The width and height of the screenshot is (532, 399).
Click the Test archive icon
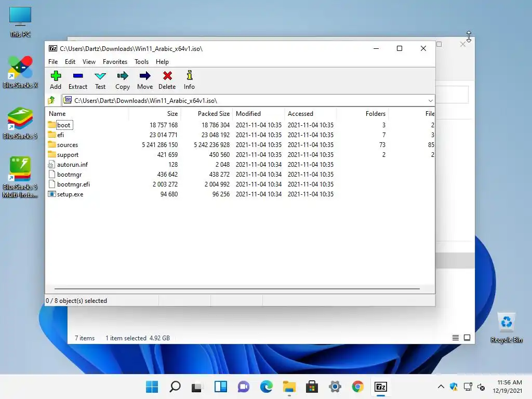(x=100, y=76)
